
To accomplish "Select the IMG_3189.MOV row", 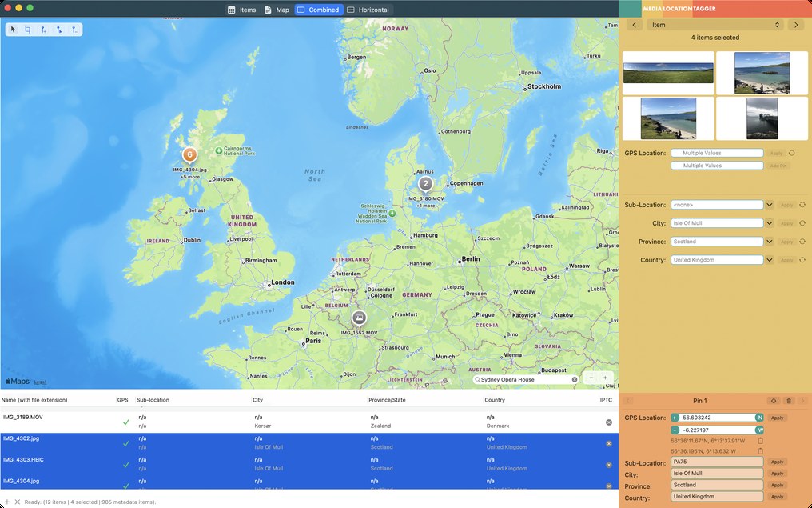I will (x=309, y=422).
